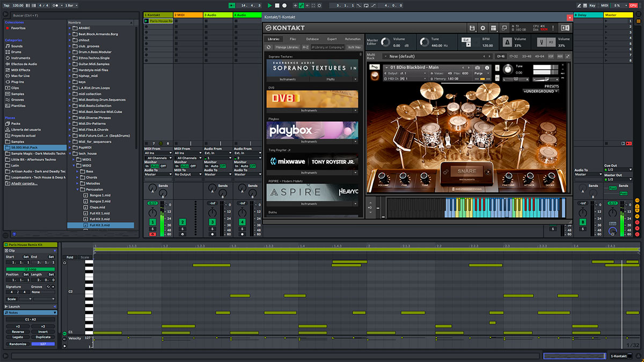Collapse the Percussion folder
The height and width of the screenshot is (362, 644).
(x=77, y=189)
